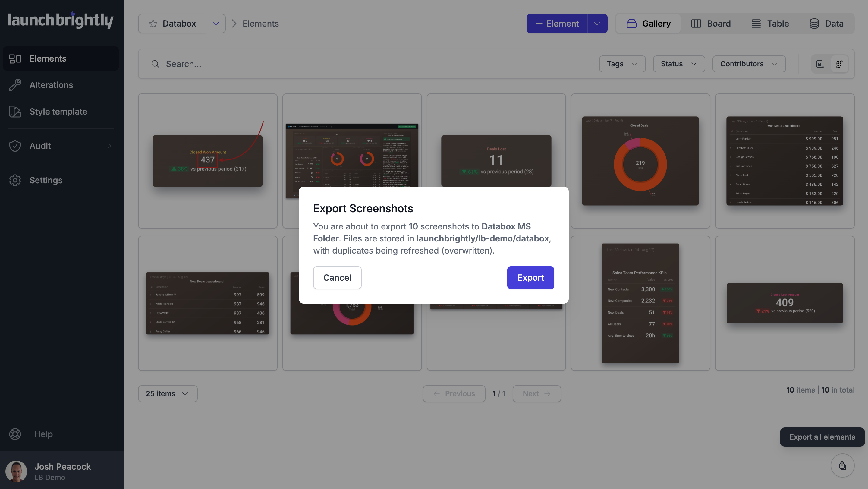Open the Tags filter dropdown

pyautogui.click(x=622, y=64)
